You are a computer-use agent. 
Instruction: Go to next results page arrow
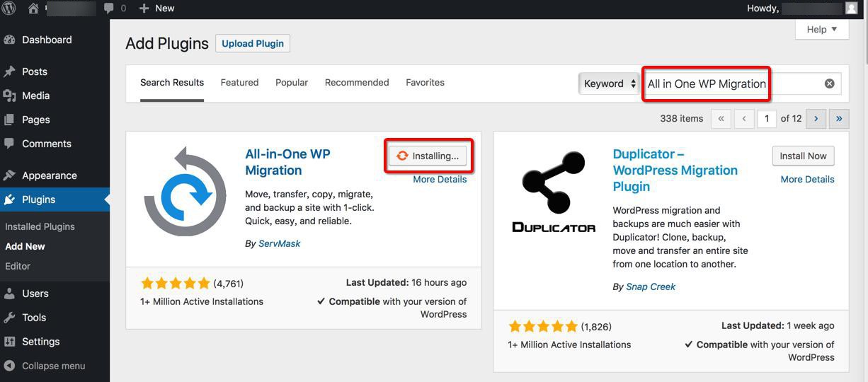(816, 119)
